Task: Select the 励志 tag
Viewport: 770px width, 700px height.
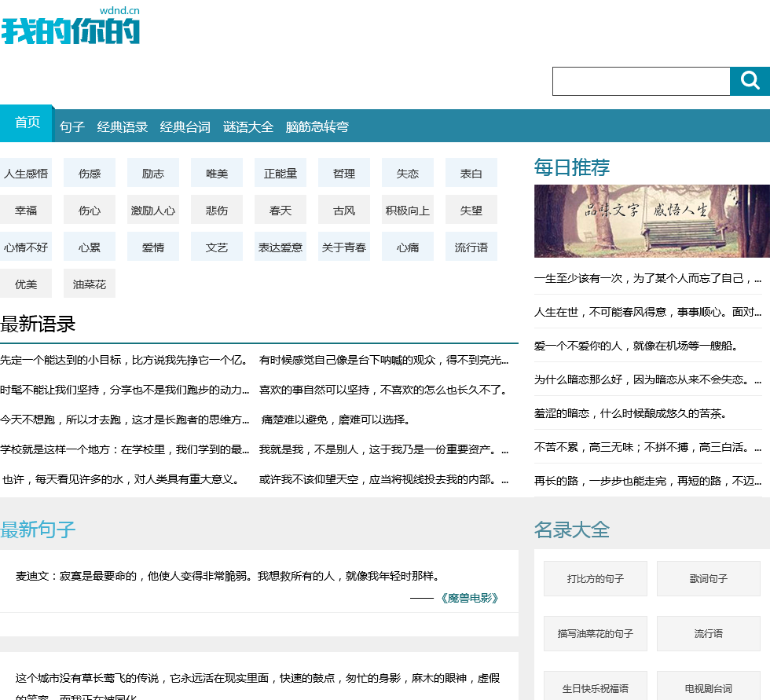Action: coord(153,174)
